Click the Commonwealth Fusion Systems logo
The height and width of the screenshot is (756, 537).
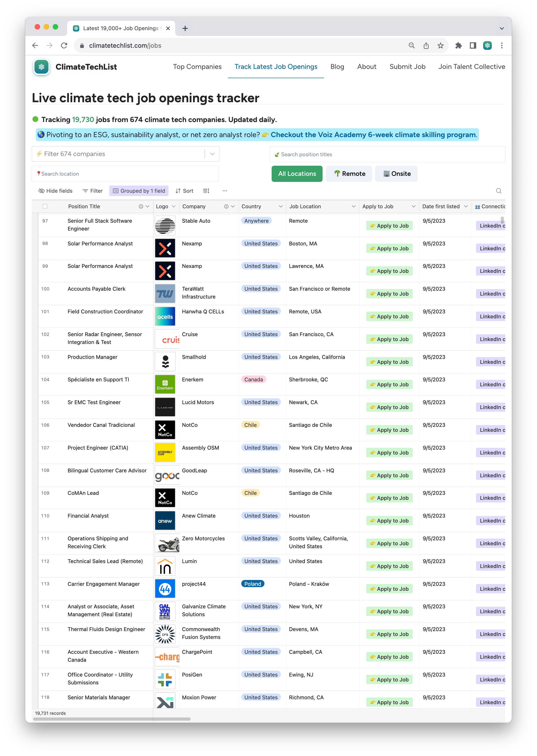(x=165, y=634)
